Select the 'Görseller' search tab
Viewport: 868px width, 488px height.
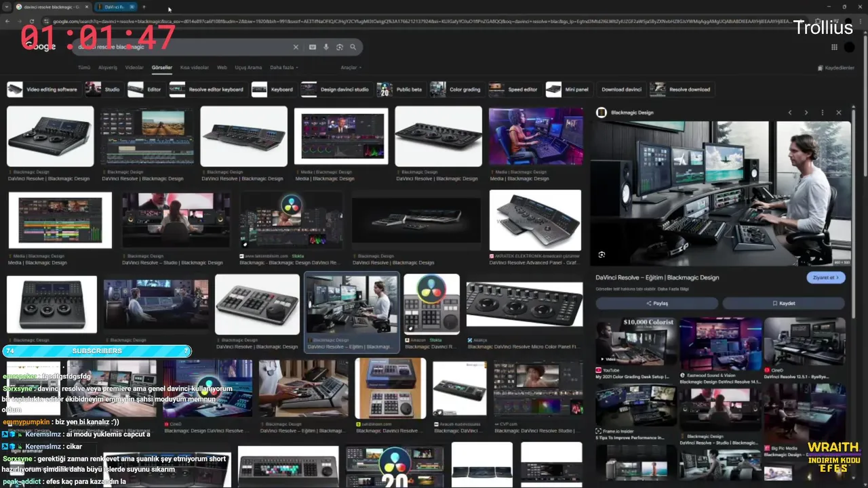pyautogui.click(x=162, y=68)
